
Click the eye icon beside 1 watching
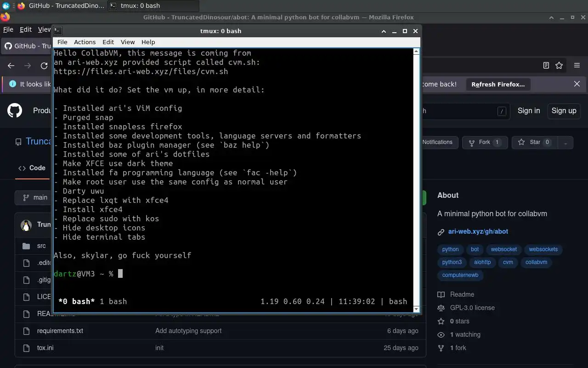(441, 334)
